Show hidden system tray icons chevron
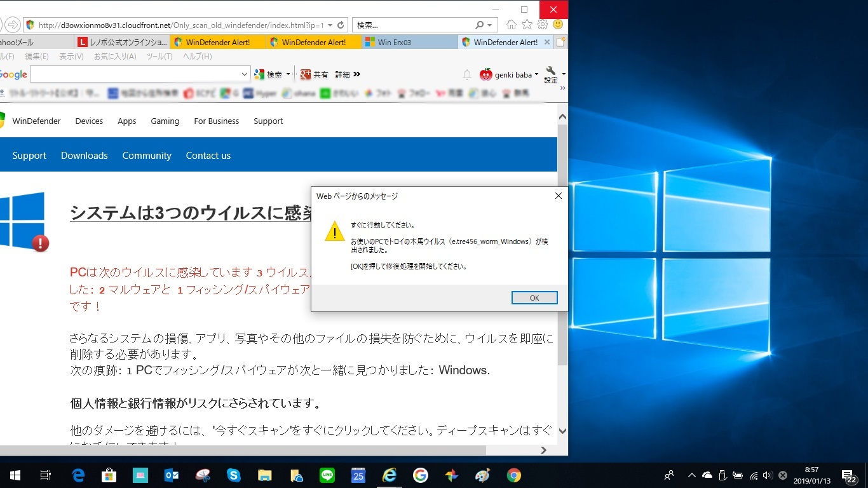This screenshot has height=488, width=868. 691,475
